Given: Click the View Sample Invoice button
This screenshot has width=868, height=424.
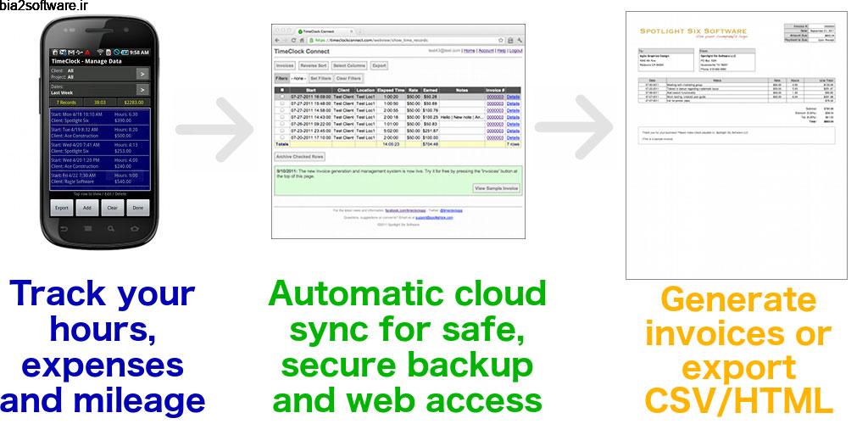Looking at the screenshot, I should pos(495,187).
